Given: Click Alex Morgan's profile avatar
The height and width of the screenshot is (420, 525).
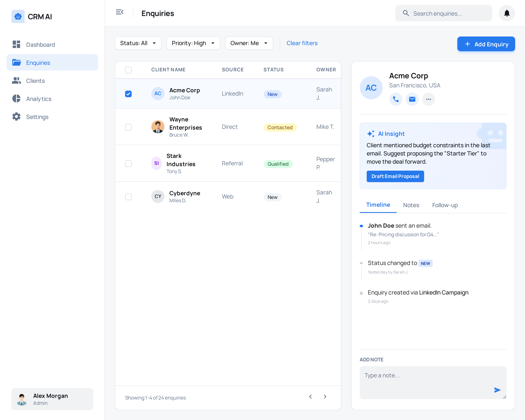Looking at the screenshot, I should pos(22,399).
